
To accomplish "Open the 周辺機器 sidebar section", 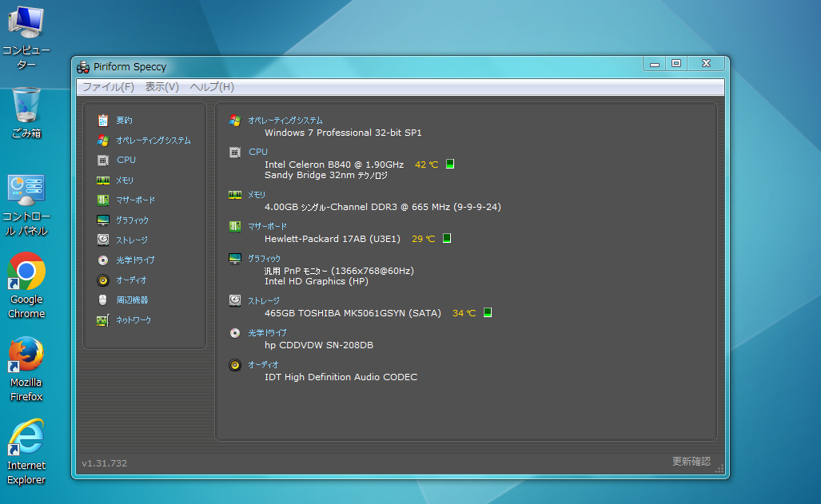I will (x=132, y=300).
